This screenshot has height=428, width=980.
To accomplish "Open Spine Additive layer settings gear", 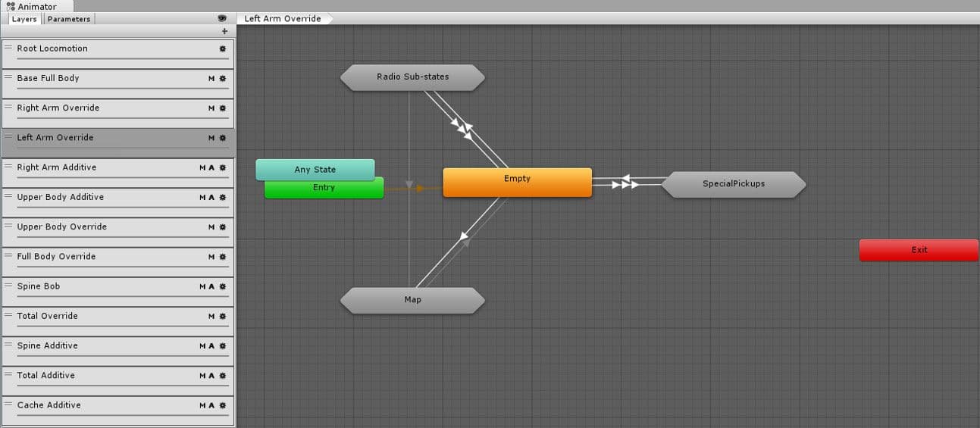I will pyautogui.click(x=223, y=345).
